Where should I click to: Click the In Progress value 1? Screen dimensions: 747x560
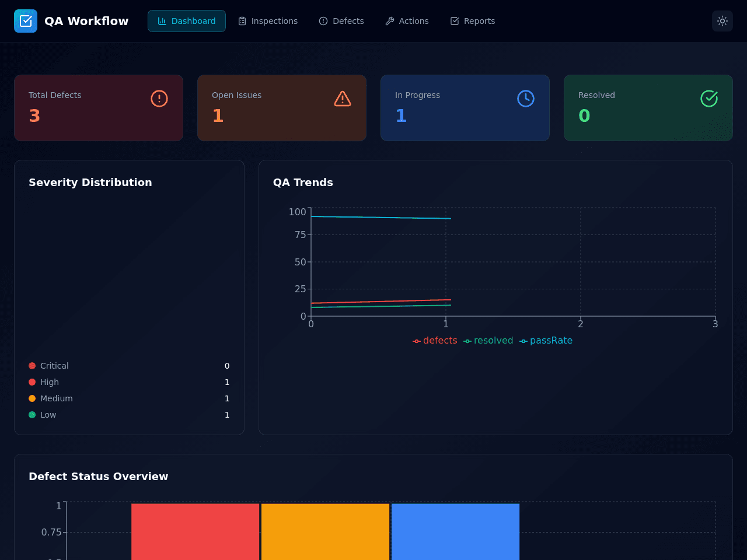pyautogui.click(x=401, y=116)
